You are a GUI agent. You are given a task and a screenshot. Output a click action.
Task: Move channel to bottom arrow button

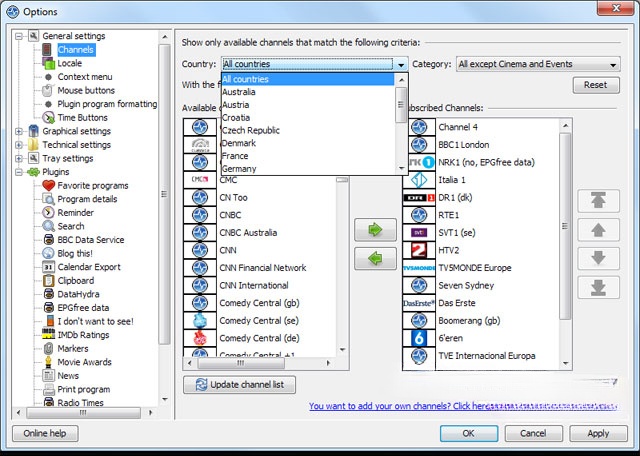[x=598, y=287]
